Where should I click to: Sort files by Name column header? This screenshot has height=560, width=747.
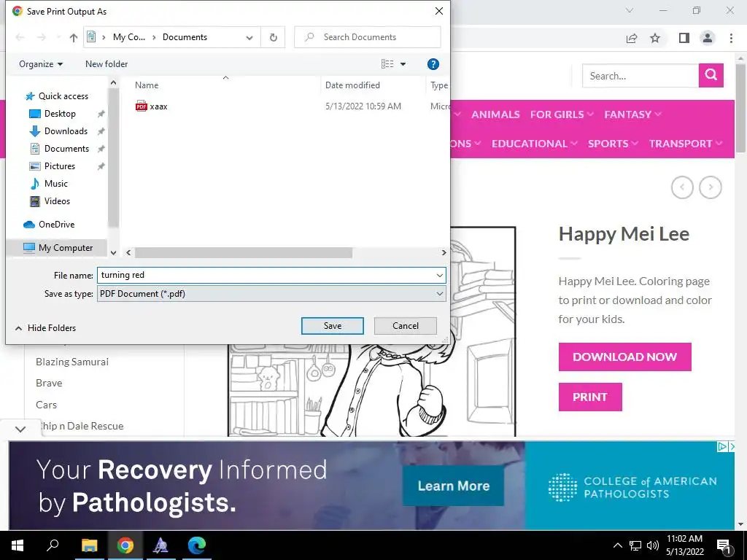pyautogui.click(x=147, y=85)
